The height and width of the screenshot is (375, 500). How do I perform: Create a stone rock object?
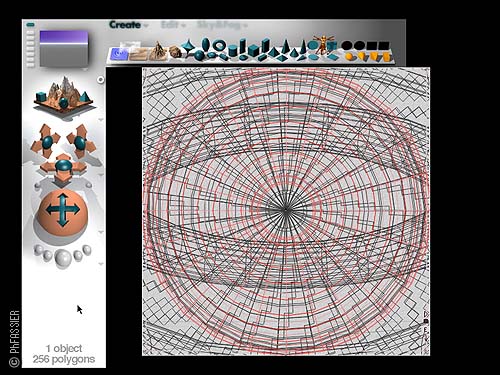coord(174,52)
